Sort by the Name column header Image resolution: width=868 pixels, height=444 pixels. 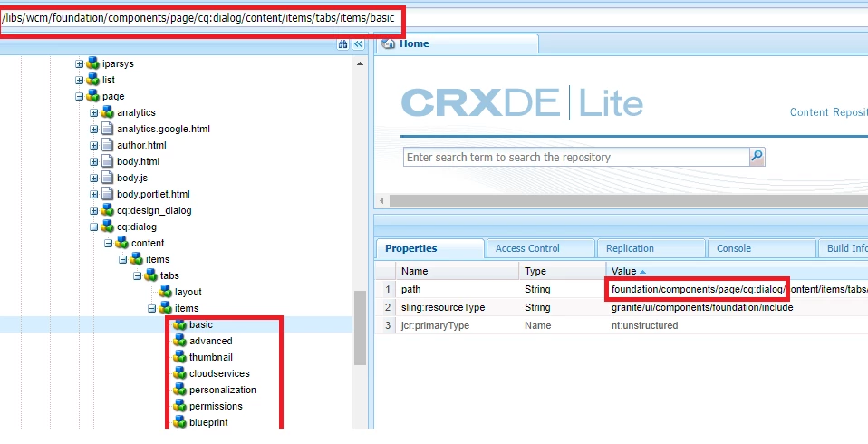point(458,271)
